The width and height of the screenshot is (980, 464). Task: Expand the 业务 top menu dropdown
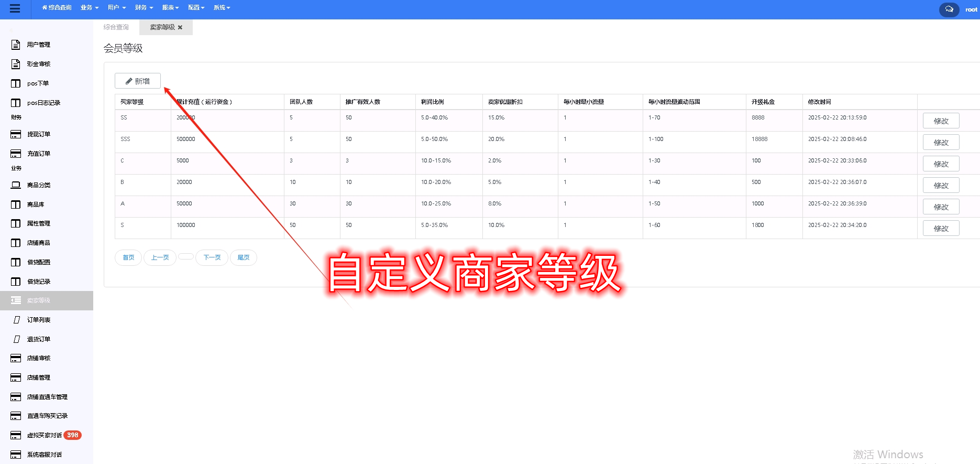tap(90, 7)
